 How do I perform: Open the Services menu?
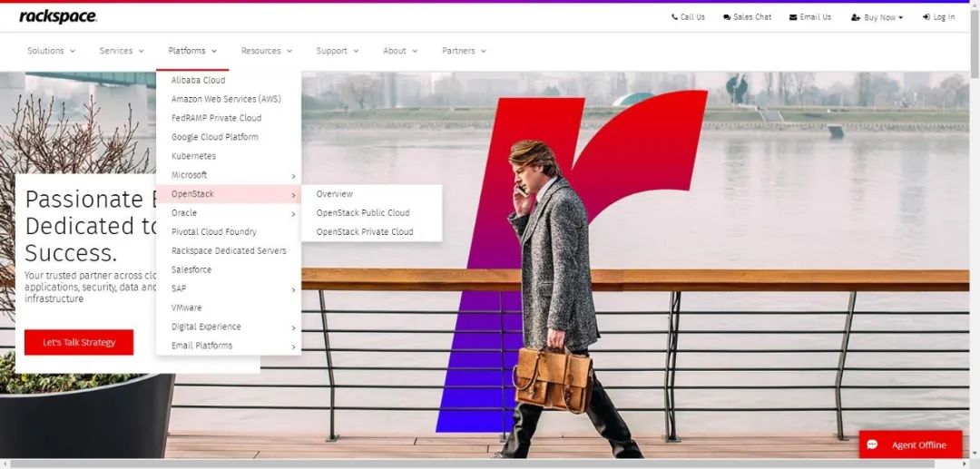coord(122,51)
